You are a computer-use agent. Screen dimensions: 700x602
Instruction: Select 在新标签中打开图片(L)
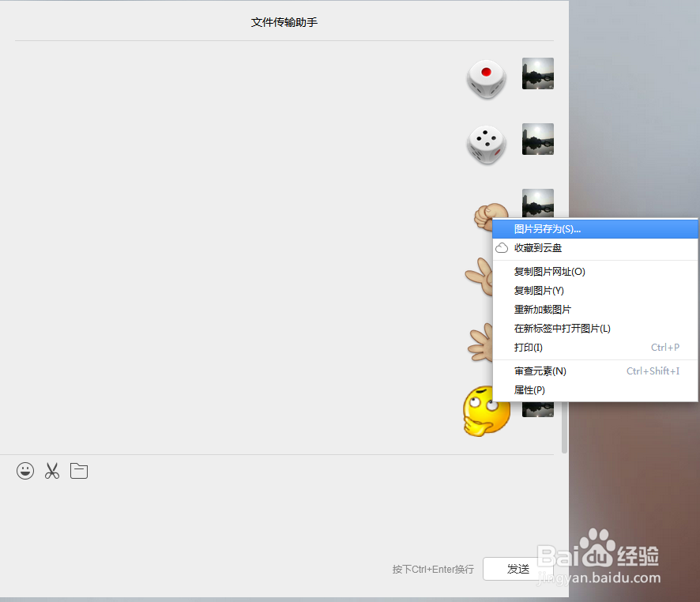click(x=595, y=329)
